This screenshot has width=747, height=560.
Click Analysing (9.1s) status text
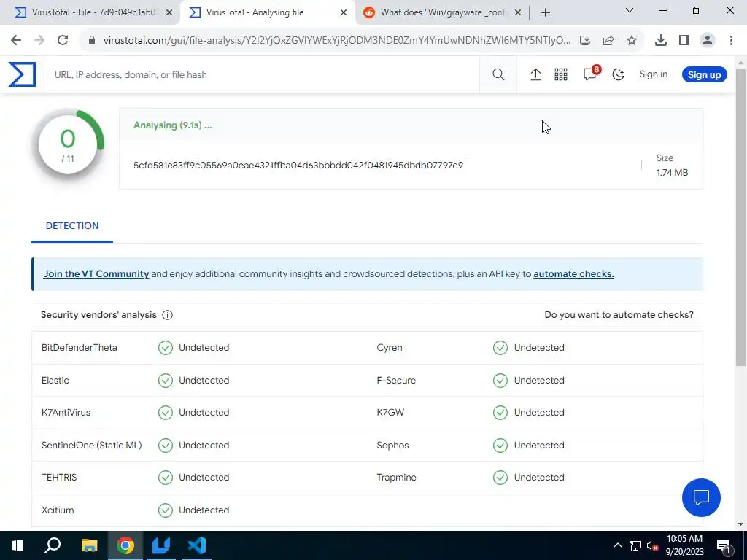coord(172,125)
